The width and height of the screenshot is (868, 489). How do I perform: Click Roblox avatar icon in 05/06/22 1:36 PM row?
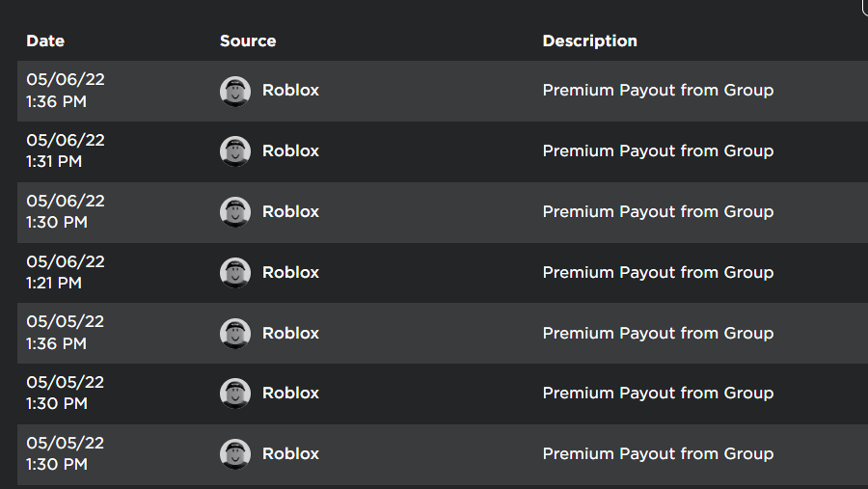point(235,92)
